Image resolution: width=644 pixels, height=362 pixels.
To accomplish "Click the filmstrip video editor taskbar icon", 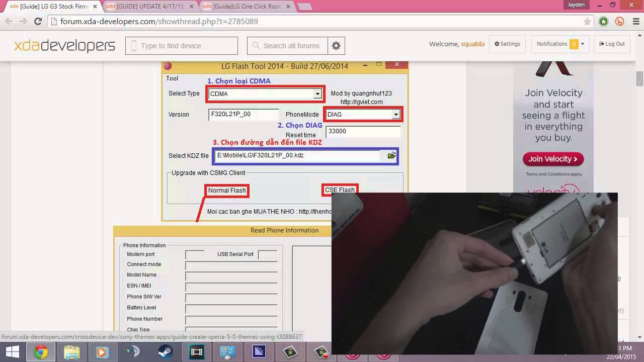I will pos(196,352).
